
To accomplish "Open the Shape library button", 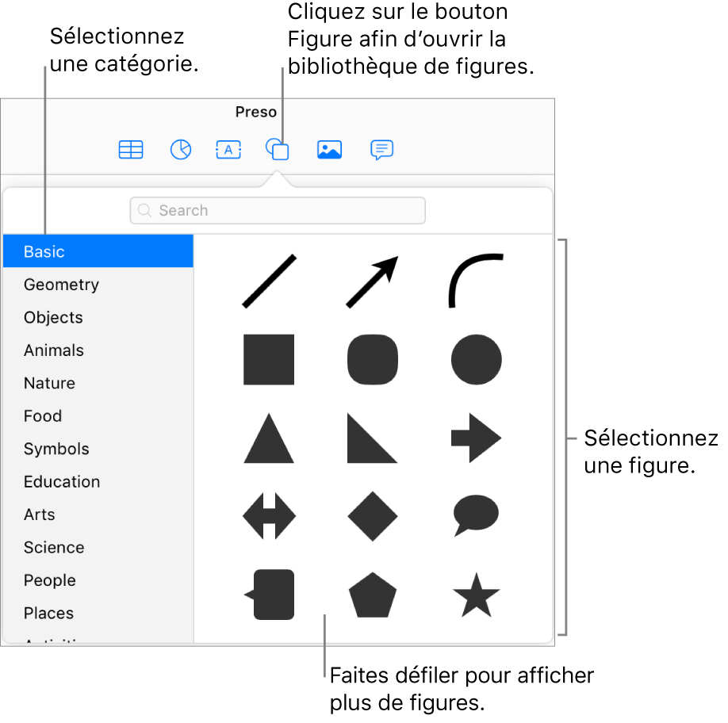I will point(278,149).
